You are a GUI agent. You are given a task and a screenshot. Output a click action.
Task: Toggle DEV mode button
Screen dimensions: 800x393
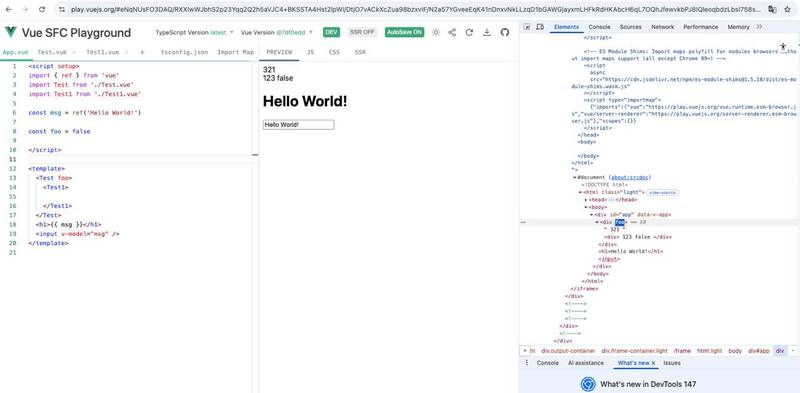click(x=332, y=32)
